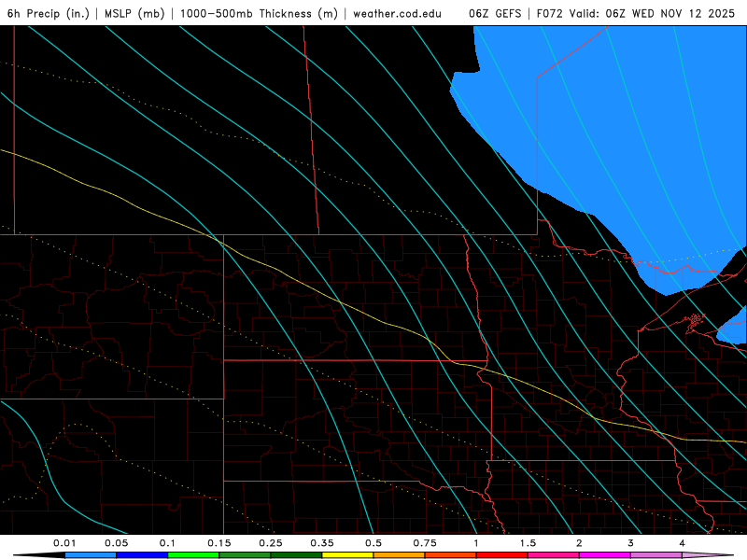Click '1000-500mb Thickness (m)' header text
Screen dimensions: 747x560
(259, 13)
